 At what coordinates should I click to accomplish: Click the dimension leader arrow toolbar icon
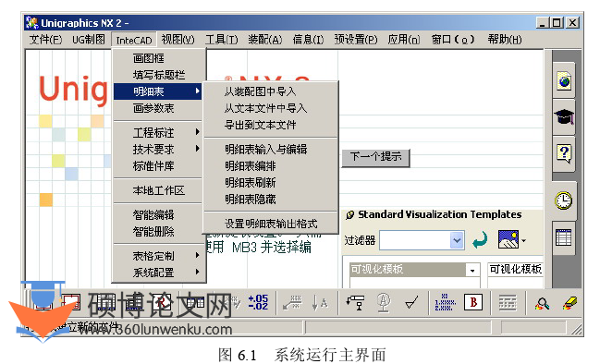point(292,303)
